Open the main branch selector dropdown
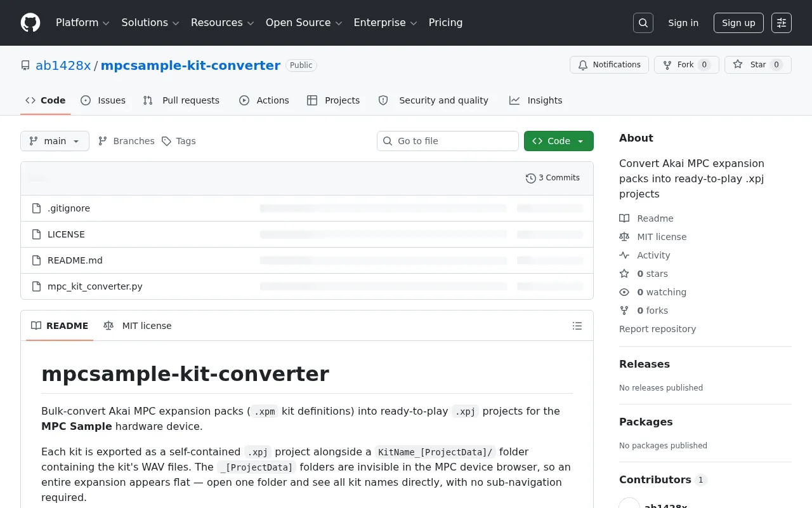The width and height of the screenshot is (812, 508). point(55,141)
